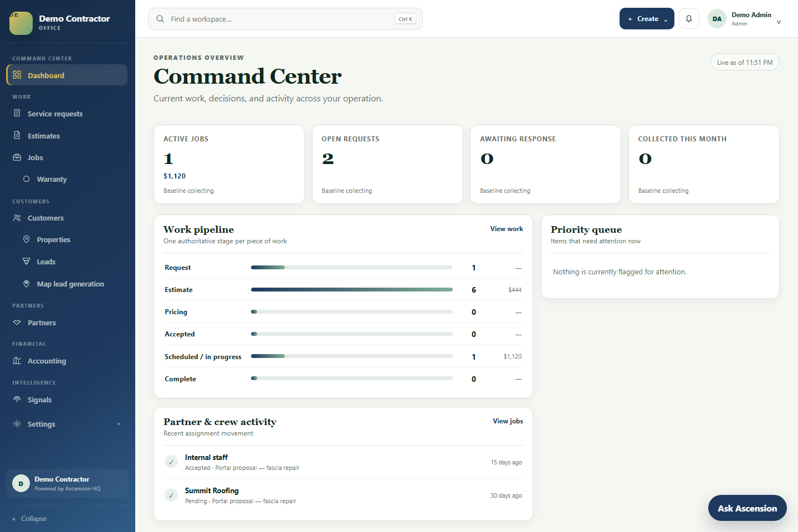Click the Jobs briefcase icon
This screenshot has height=532, width=798.
(x=17, y=157)
